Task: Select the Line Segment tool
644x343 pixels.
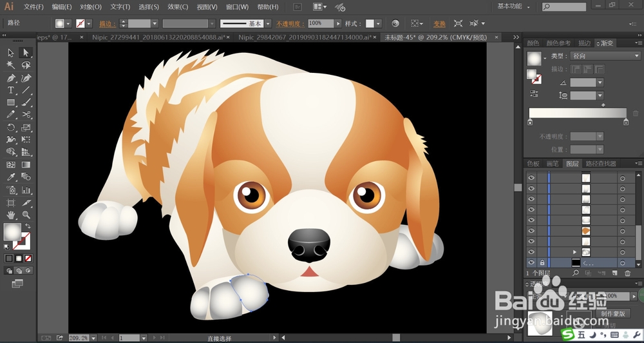Action: tap(26, 90)
